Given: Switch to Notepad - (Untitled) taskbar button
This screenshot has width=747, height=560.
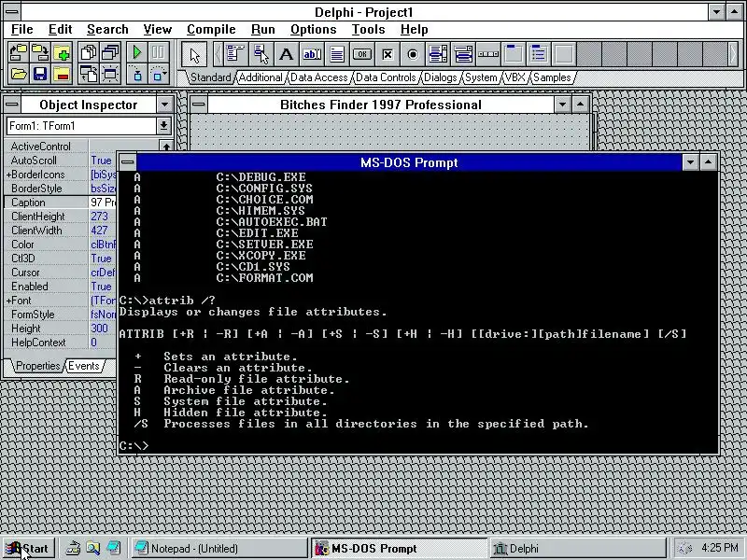Looking at the screenshot, I should tap(219, 549).
